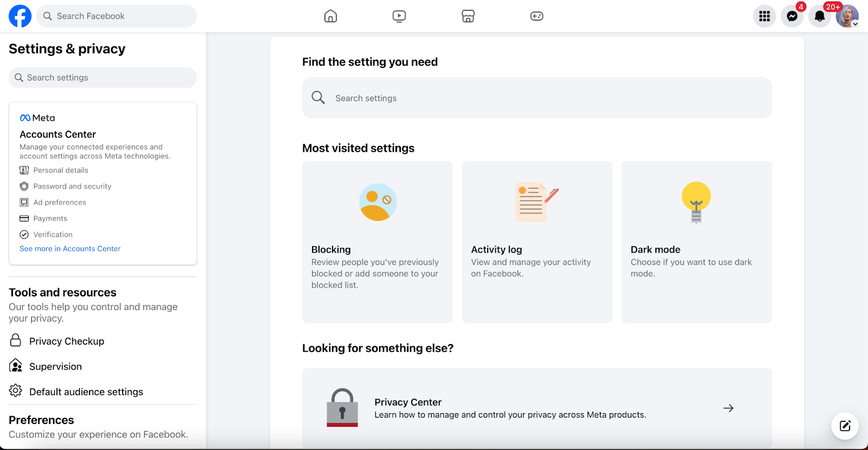The width and height of the screenshot is (868, 450).
Task: Open the Blocking card
Action: pos(377,242)
